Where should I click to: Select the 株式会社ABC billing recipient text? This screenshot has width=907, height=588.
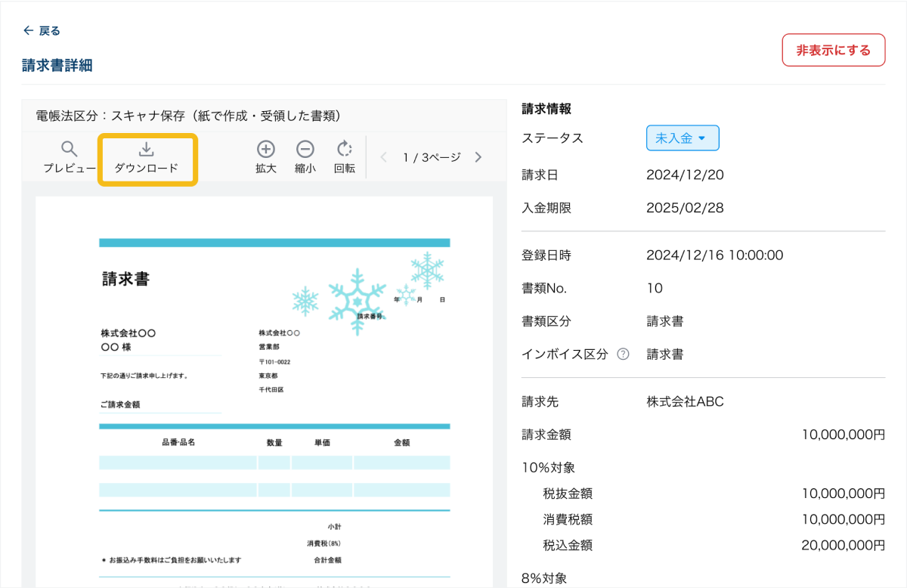tap(685, 401)
